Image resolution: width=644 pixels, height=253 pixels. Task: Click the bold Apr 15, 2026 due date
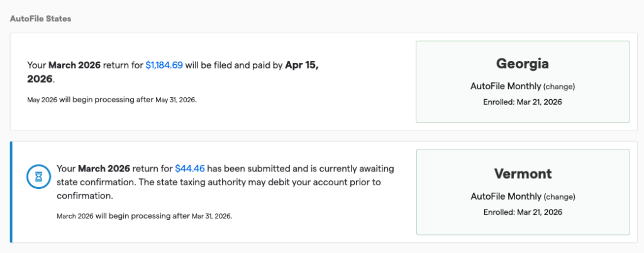(x=301, y=65)
